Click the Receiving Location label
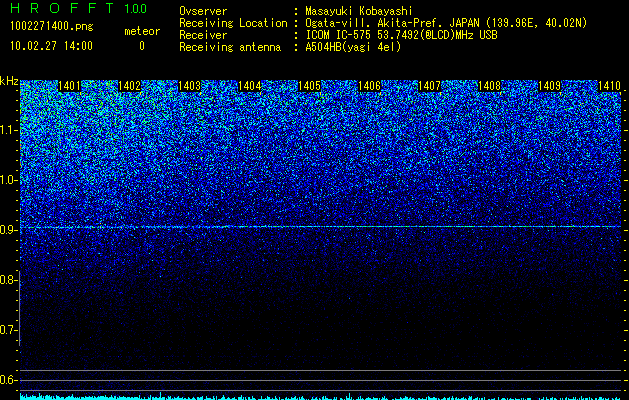Image resolution: width=629 pixels, height=400 pixels. tap(233, 23)
